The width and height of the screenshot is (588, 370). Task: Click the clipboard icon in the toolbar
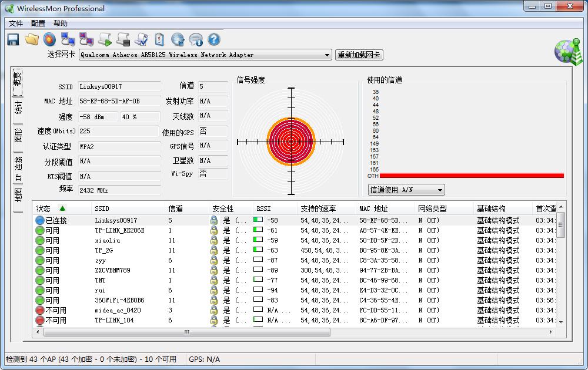pyautogui.click(x=159, y=39)
